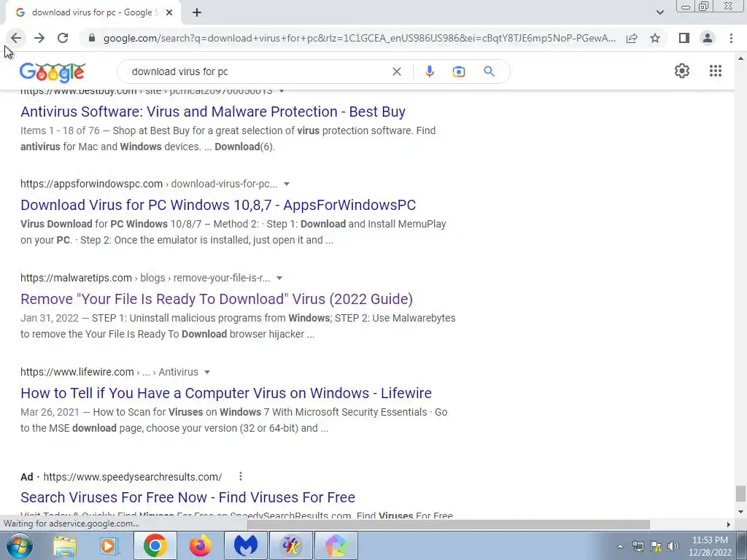Expand the malwaretips.com result arrow
Viewport: 747px width, 560px height.
279,278
